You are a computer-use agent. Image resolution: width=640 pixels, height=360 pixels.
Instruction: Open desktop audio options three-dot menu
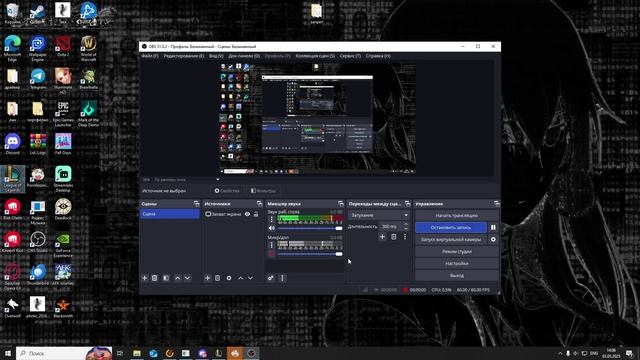tap(271, 220)
